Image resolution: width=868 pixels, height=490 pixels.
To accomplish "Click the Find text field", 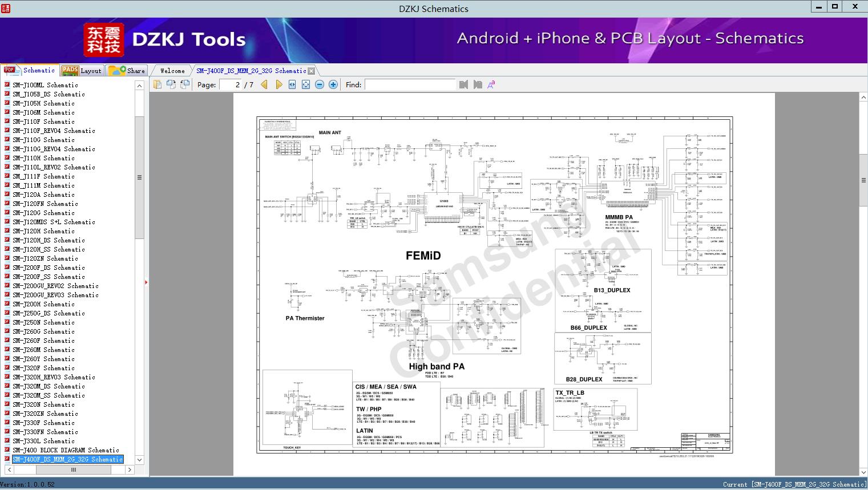I will tap(410, 84).
